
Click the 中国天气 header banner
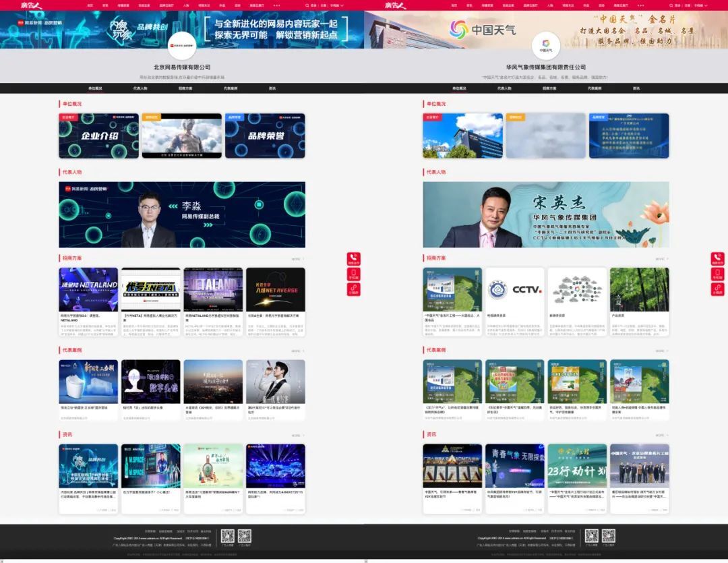pos(546,30)
